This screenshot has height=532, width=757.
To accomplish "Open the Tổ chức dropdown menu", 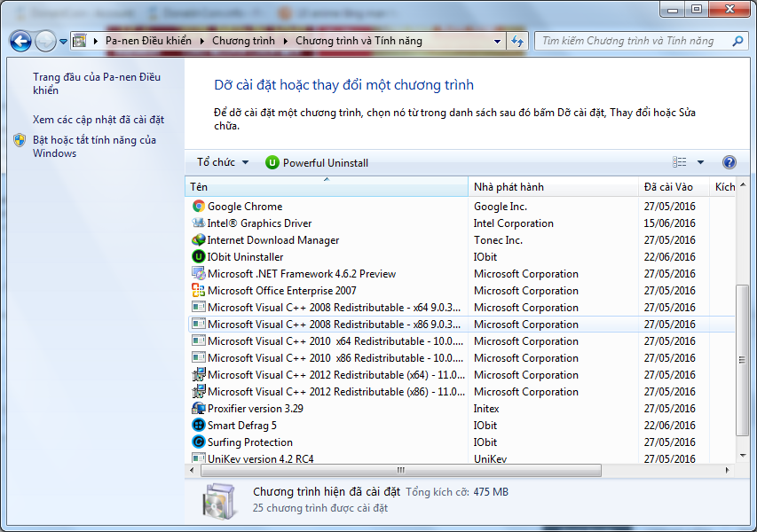I will pos(223,162).
